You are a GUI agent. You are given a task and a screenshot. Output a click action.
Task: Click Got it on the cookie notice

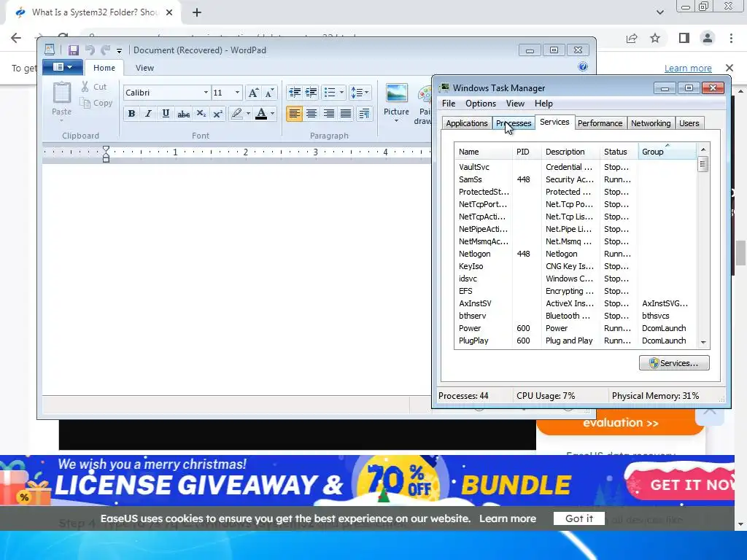[x=578, y=518]
